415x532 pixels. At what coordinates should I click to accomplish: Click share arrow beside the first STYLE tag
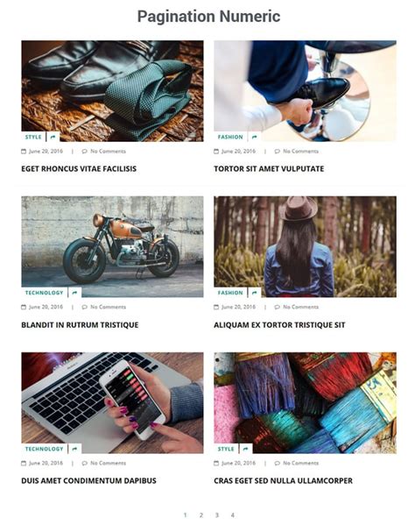[53, 137]
